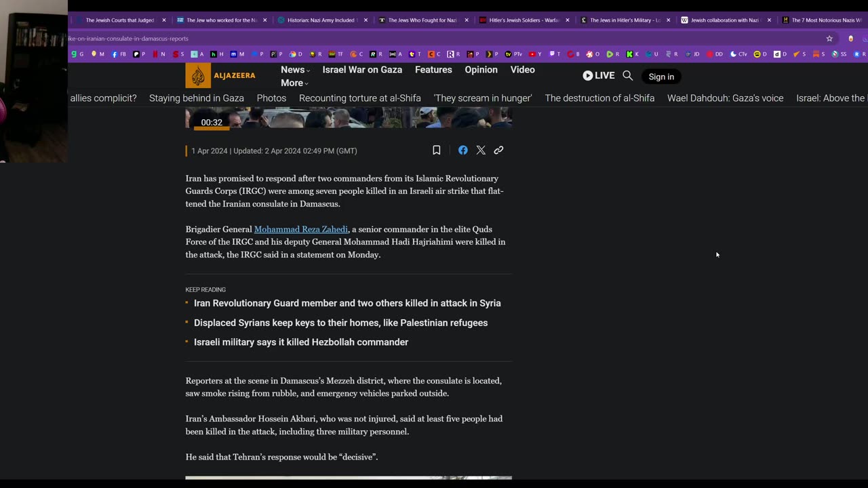This screenshot has height=488, width=868.
Task: Open the 'D' colorful disc bookmark
Action: [x=296, y=54]
